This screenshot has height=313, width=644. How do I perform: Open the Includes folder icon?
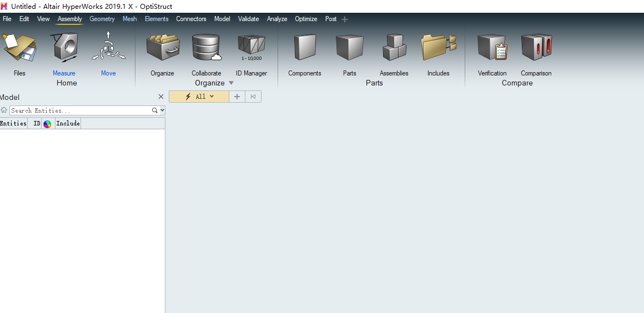tap(438, 48)
